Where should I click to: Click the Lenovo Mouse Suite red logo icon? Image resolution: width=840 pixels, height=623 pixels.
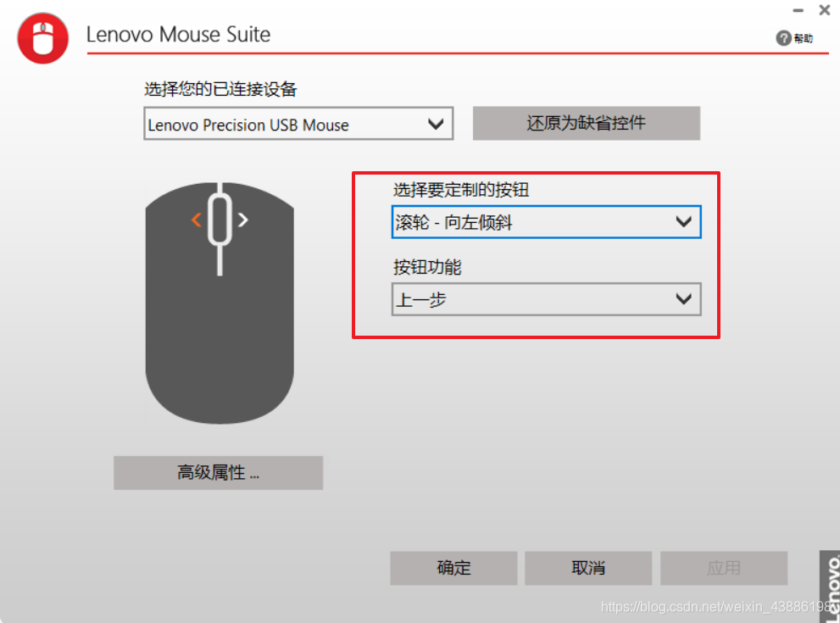[x=43, y=39]
